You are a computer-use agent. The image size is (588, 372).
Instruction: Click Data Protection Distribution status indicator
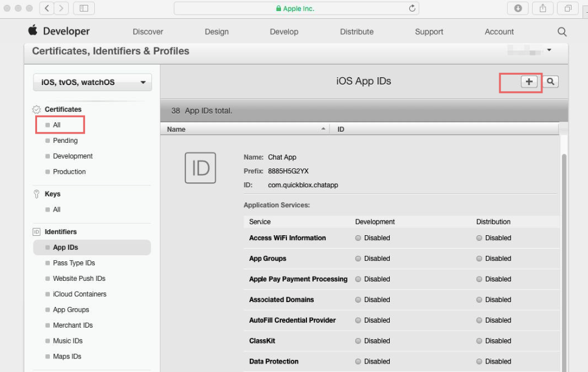pos(479,362)
